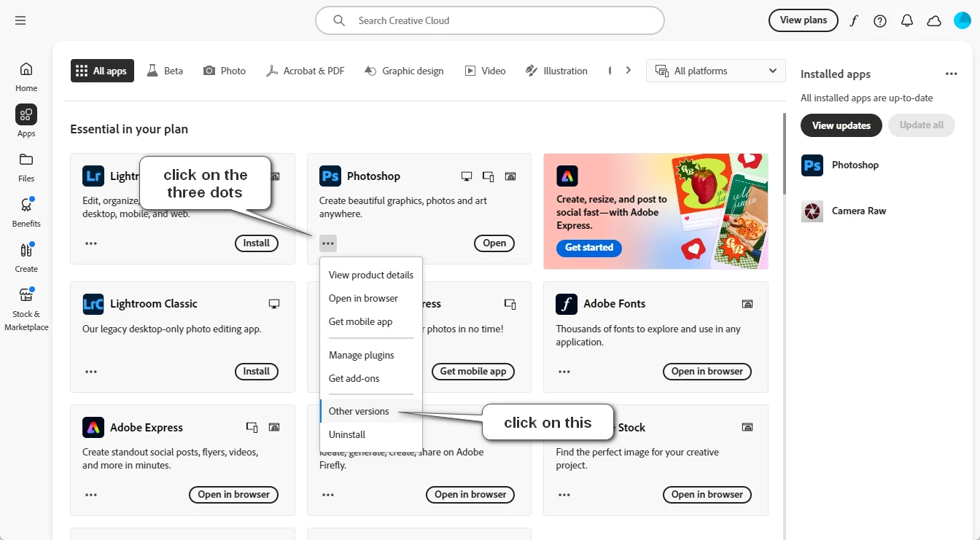980x540 pixels.
Task: Open Adobe Express in browser
Action: point(233,495)
